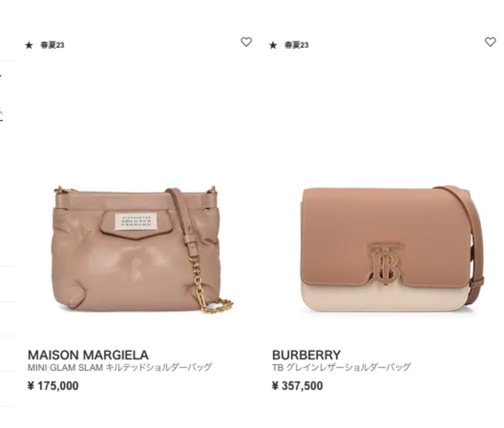
Task: Click the white numbered logo patch on Margiela bag
Action: (136, 221)
